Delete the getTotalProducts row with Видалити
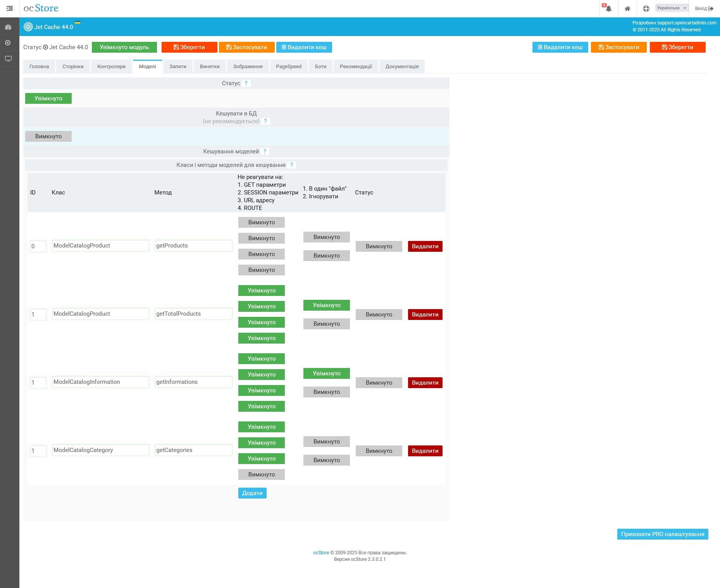The width and height of the screenshot is (720, 588). (x=425, y=315)
